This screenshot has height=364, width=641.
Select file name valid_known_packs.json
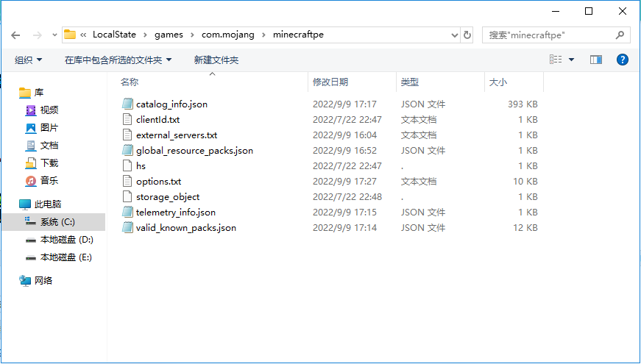click(186, 228)
